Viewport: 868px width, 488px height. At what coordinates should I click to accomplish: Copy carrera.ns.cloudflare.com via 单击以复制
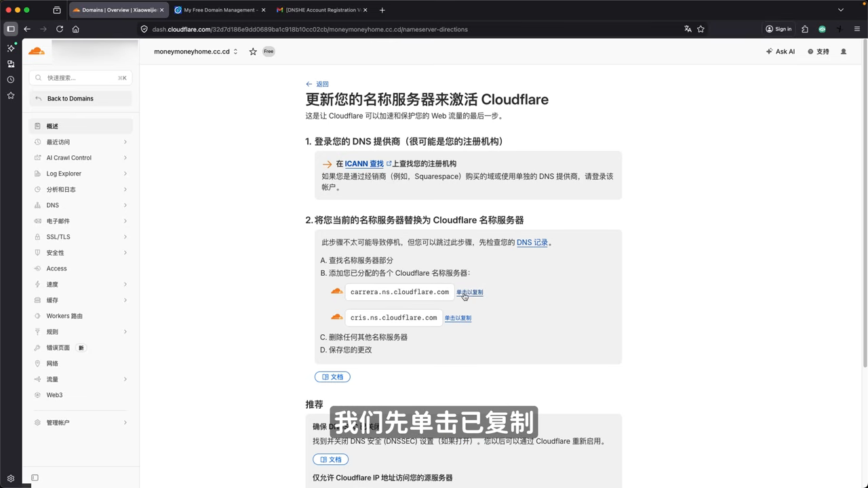pos(469,293)
